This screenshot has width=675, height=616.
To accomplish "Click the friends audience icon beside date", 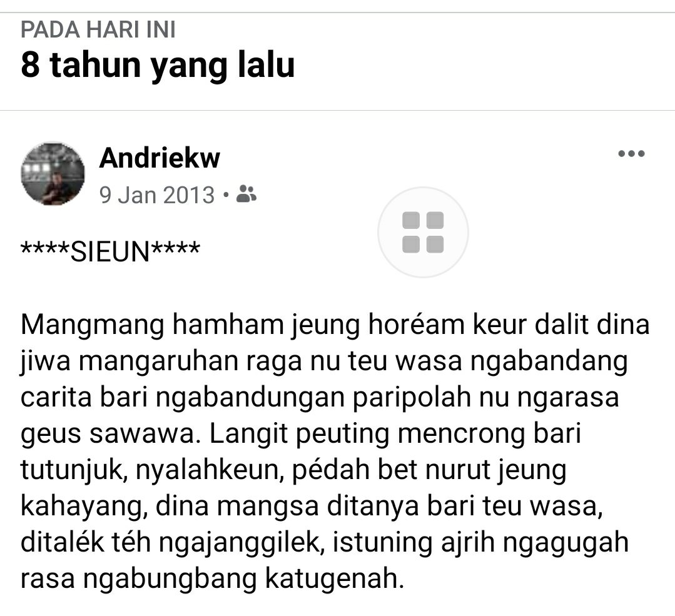I will [246, 194].
